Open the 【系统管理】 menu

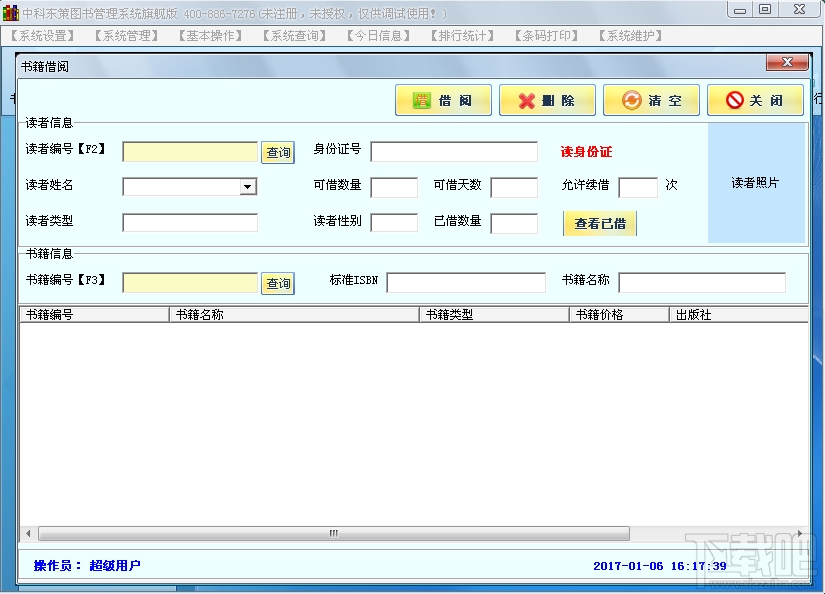[x=126, y=36]
